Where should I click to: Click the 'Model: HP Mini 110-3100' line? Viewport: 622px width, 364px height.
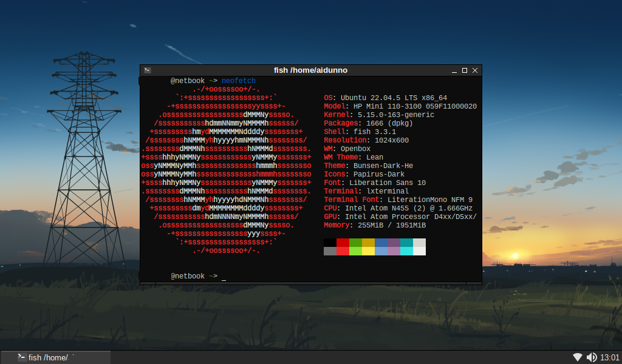coord(400,106)
